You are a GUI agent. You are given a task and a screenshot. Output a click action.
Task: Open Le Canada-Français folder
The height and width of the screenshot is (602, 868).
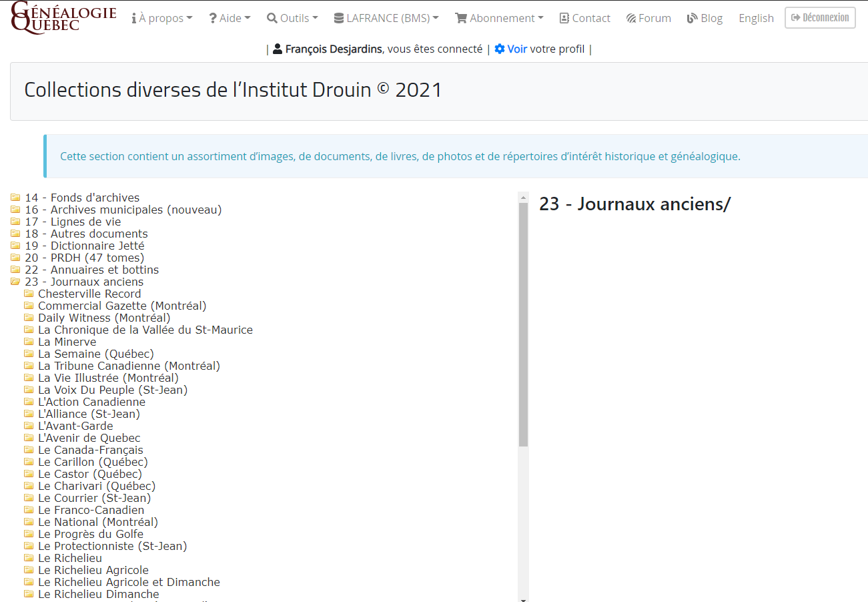point(91,450)
